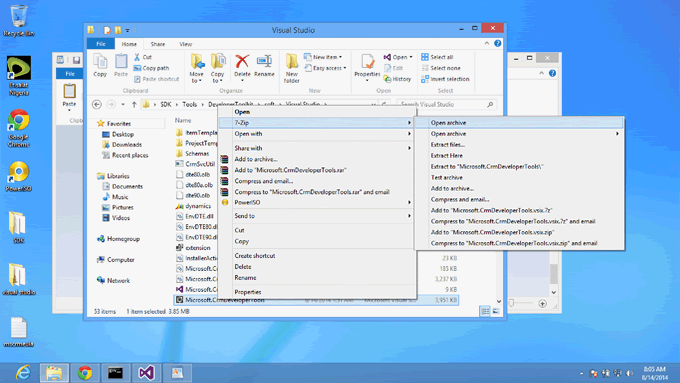Click Select all in ribbon

[437, 57]
